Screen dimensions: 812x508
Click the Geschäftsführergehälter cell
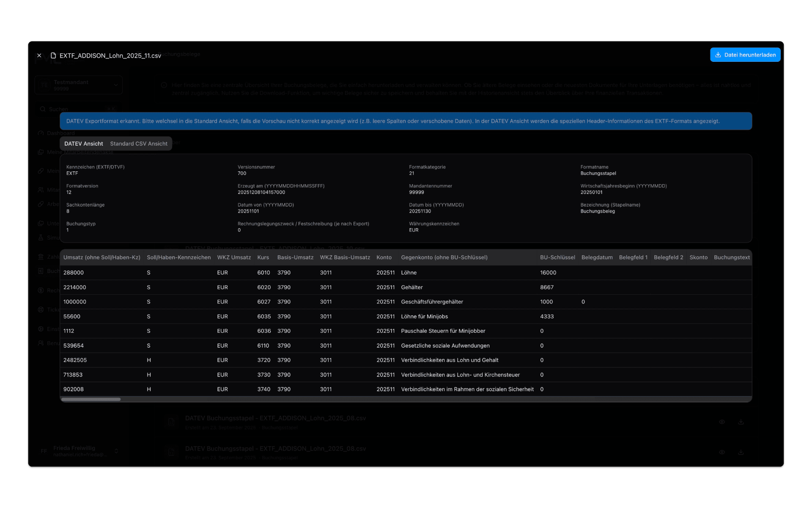click(467, 302)
